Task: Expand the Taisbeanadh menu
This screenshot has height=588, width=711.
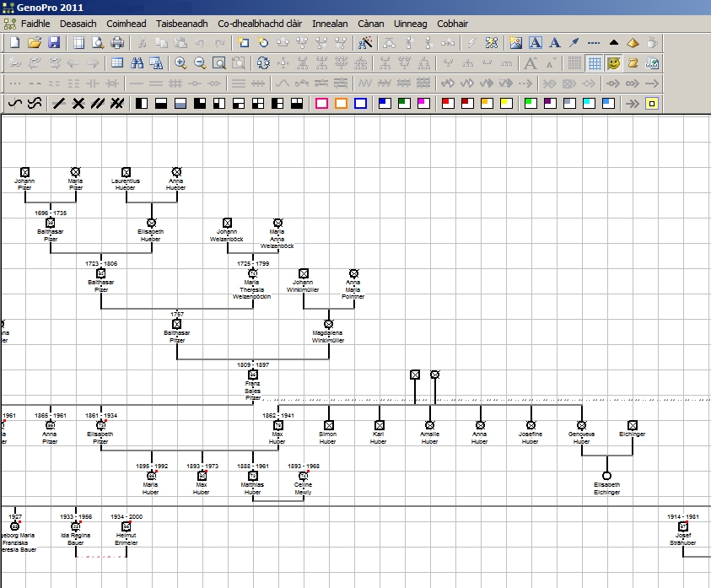Action: [x=181, y=24]
